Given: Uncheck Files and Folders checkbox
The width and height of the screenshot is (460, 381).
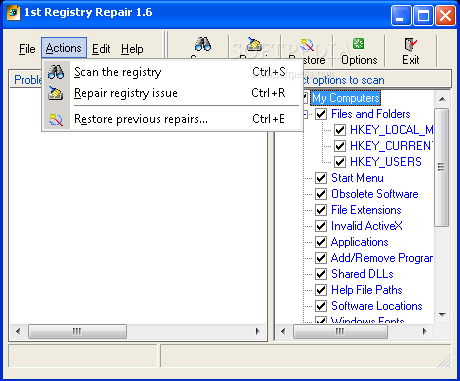Looking at the screenshot, I should point(321,114).
